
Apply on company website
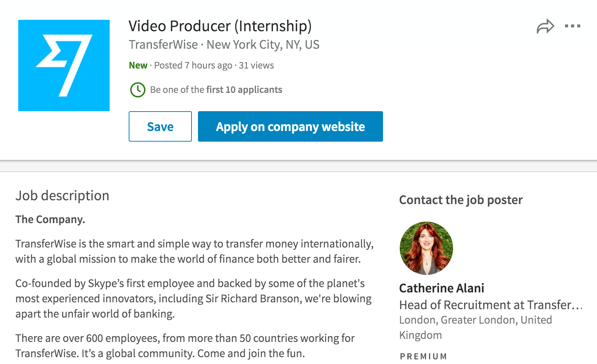290,126
